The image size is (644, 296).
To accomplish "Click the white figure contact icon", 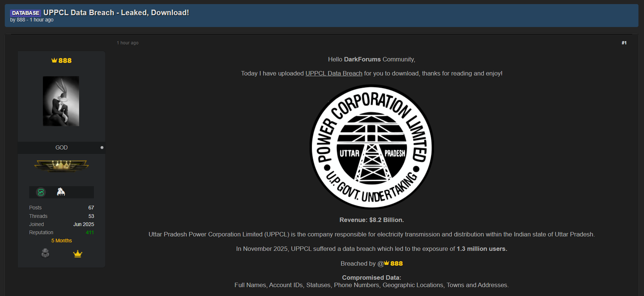I will 61,192.
